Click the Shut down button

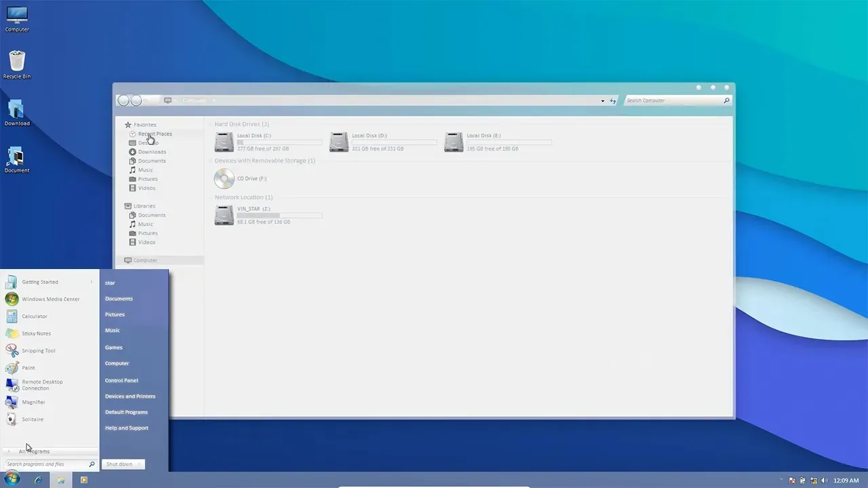pos(119,464)
